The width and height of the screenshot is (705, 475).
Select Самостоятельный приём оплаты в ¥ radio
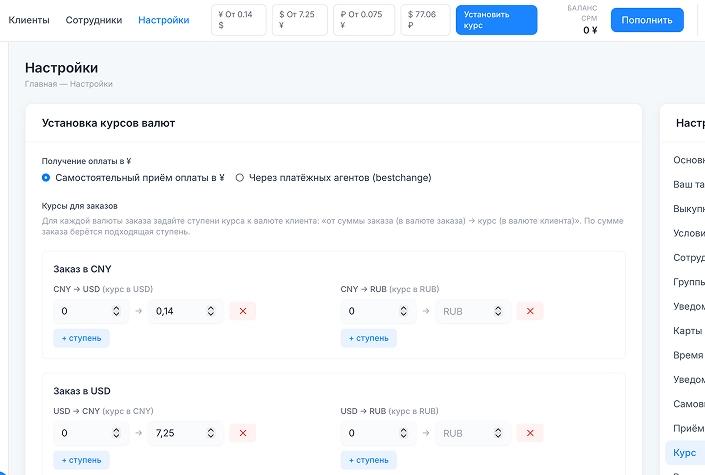pos(46,178)
